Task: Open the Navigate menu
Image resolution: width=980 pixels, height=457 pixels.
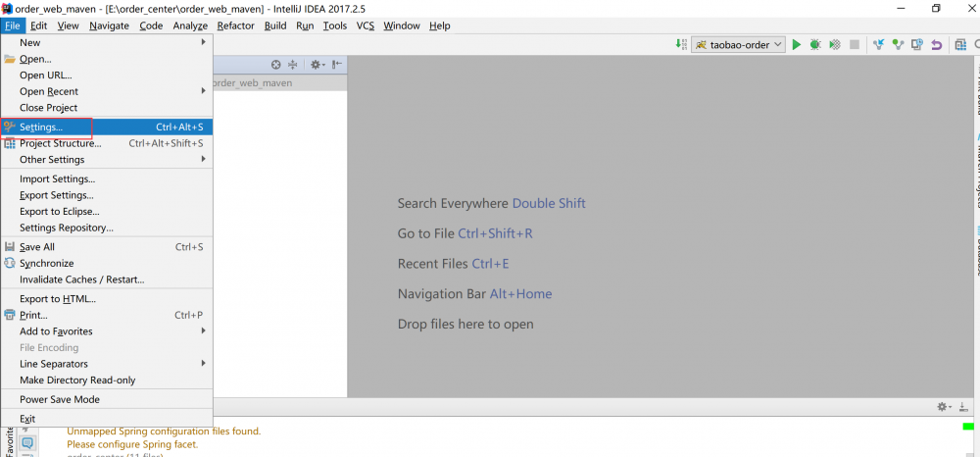Action: point(109,25)
